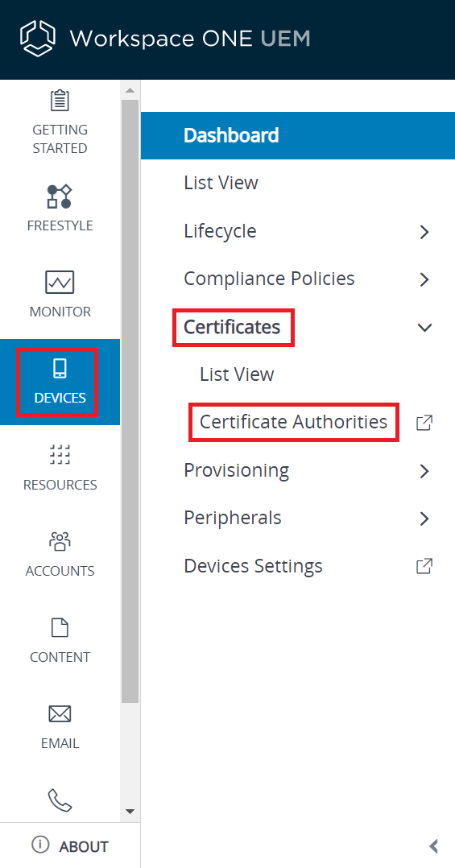
Task: Collapse the Certificates section chevron
Action: 424,327
